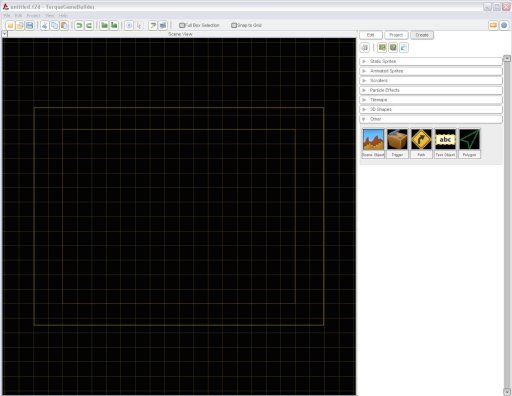Expand the Particle Effects section
This screenshot has height=396, width=512.
(431, 90)
